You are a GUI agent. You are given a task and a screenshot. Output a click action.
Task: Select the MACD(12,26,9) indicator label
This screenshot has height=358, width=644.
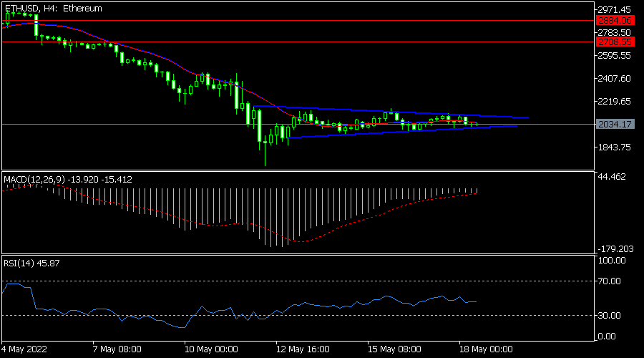point(68,180)
